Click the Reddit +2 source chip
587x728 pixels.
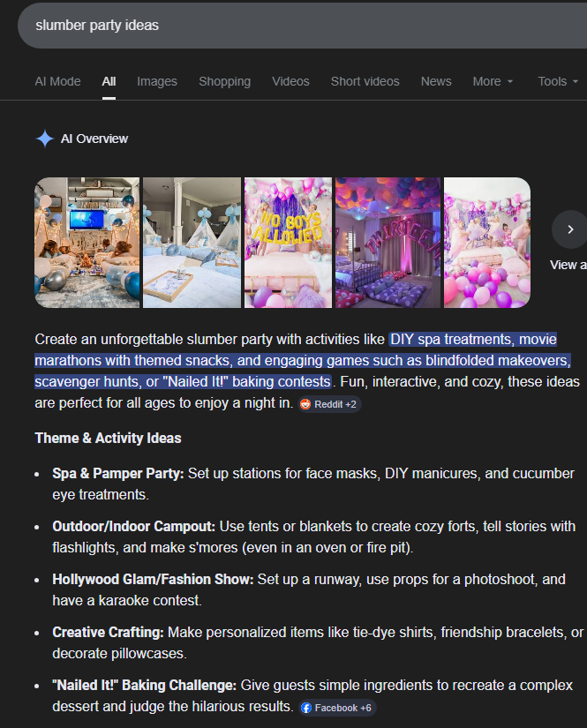(330, 404)
